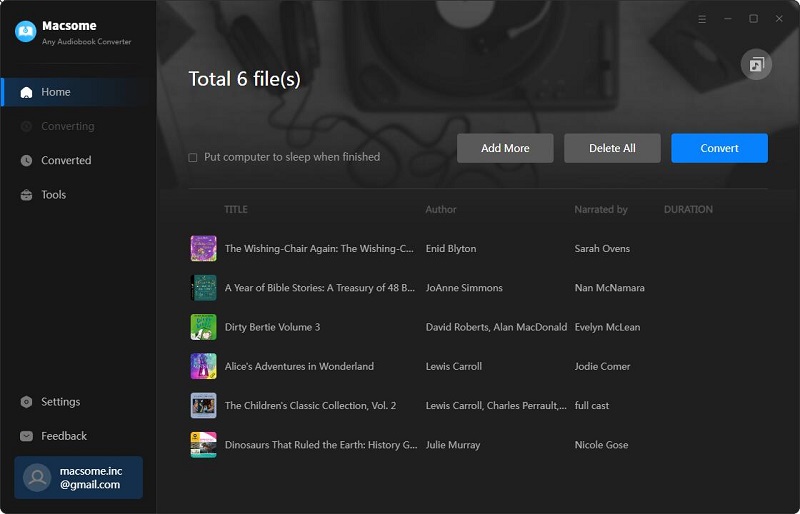Click the TITLE column header
This screenshot has height=514, width=800.
[x=236, y=210]
